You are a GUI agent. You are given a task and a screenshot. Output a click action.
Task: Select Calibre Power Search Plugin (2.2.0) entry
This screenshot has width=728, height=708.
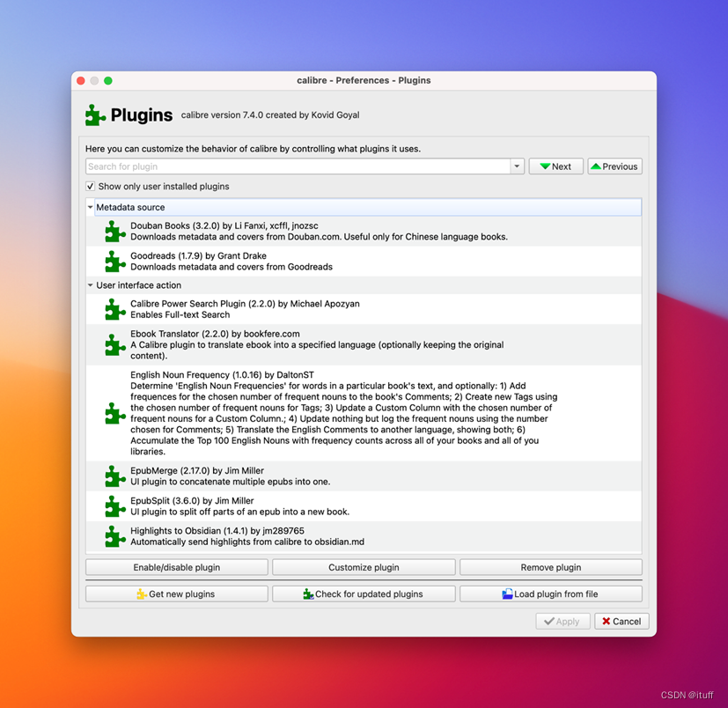coord(364,309)
